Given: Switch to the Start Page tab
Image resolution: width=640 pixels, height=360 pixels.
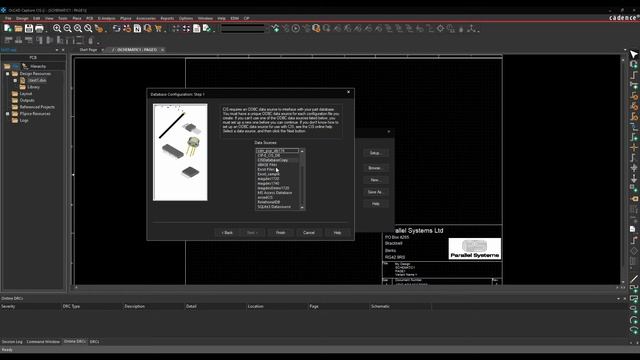Looking at the screenshot, I should click(x=88, y=50).
